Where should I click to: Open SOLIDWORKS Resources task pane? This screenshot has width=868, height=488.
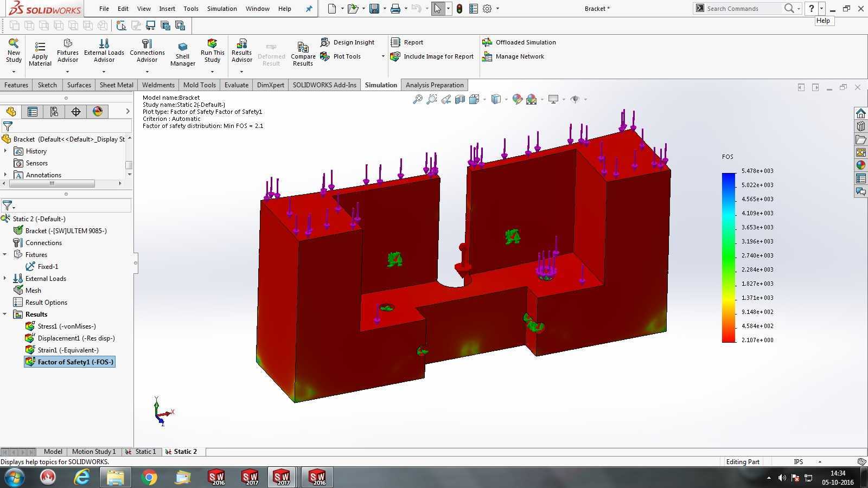(861, 113)
